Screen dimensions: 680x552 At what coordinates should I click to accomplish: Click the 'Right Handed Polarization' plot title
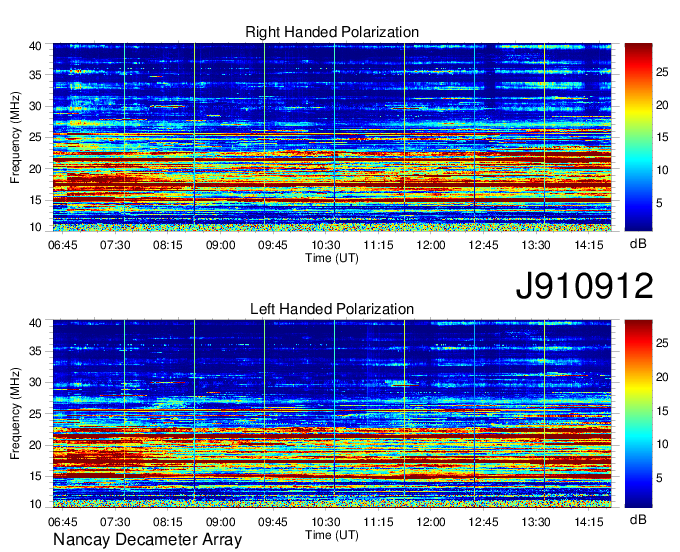tap(332, 32)
